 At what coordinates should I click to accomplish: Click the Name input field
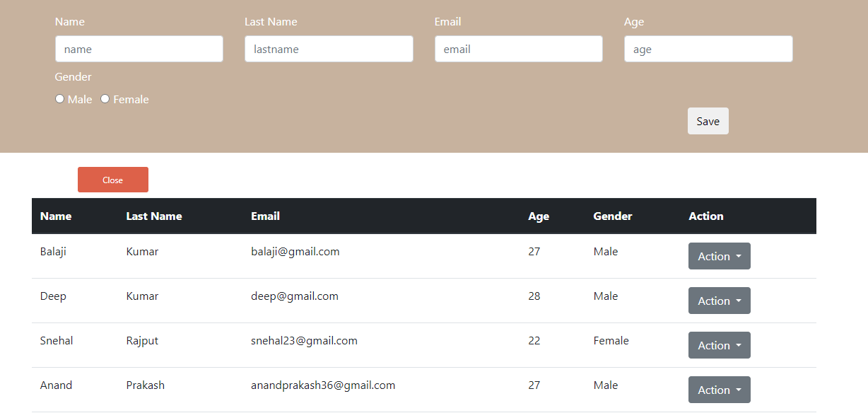coord(139,49)
